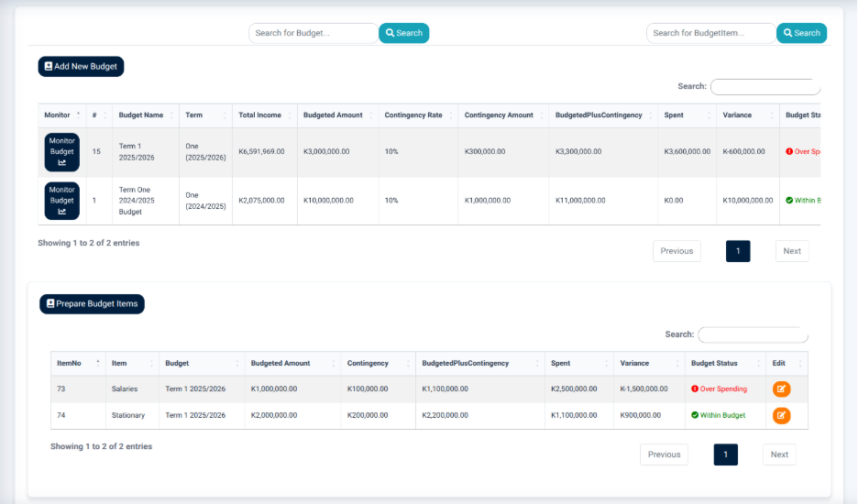This screenshot has height=504, width=858.
Task: Click Previous in budget items pagination
Action: click(664, 455)
